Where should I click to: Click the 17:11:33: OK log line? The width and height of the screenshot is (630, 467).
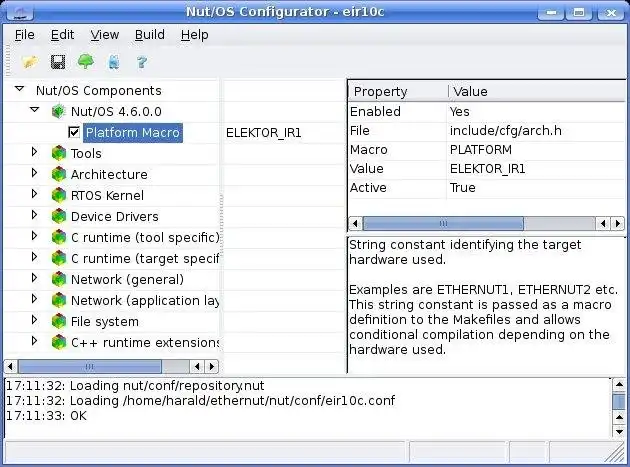[46, 416]
